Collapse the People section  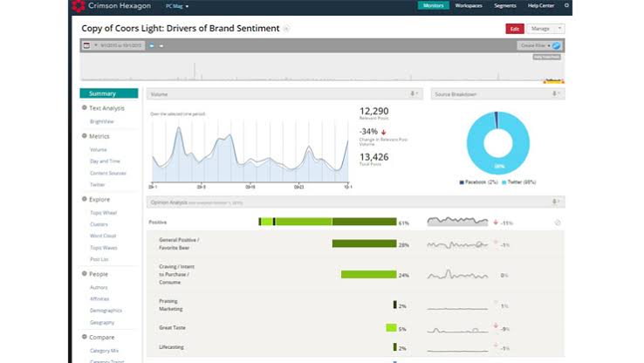click(x=84, y=273)
